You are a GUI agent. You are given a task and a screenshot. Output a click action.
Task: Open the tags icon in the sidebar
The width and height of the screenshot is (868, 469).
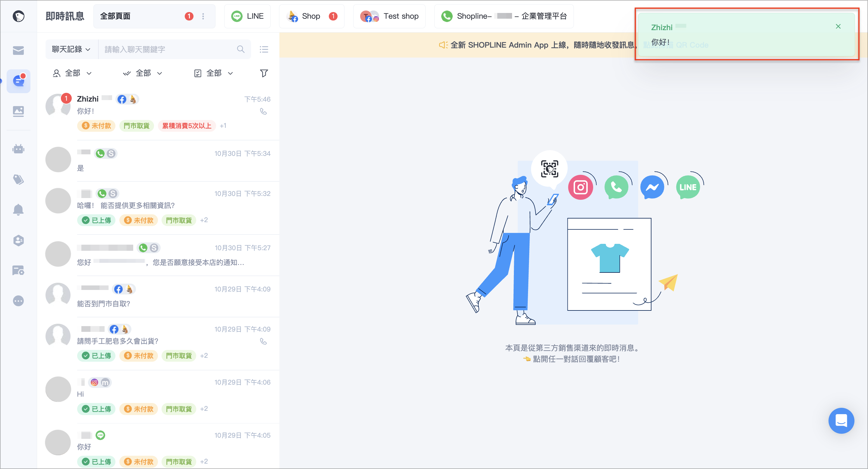(18, 179)
